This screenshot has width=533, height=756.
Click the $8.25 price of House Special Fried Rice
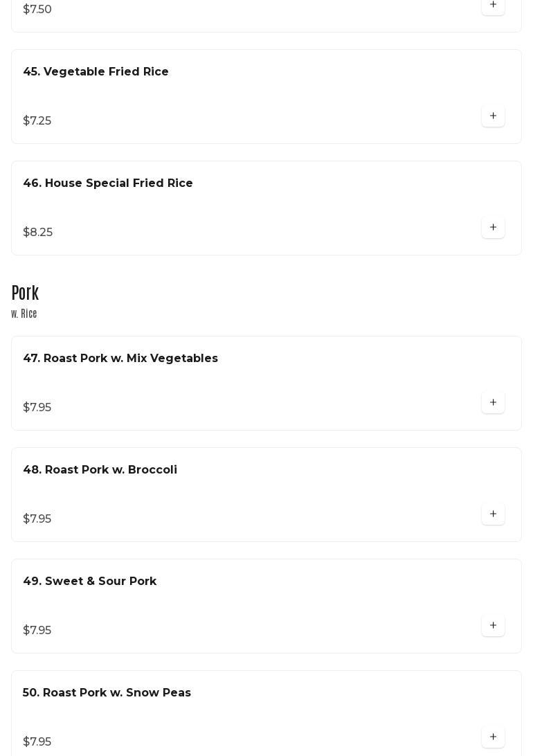click(38, 233)
